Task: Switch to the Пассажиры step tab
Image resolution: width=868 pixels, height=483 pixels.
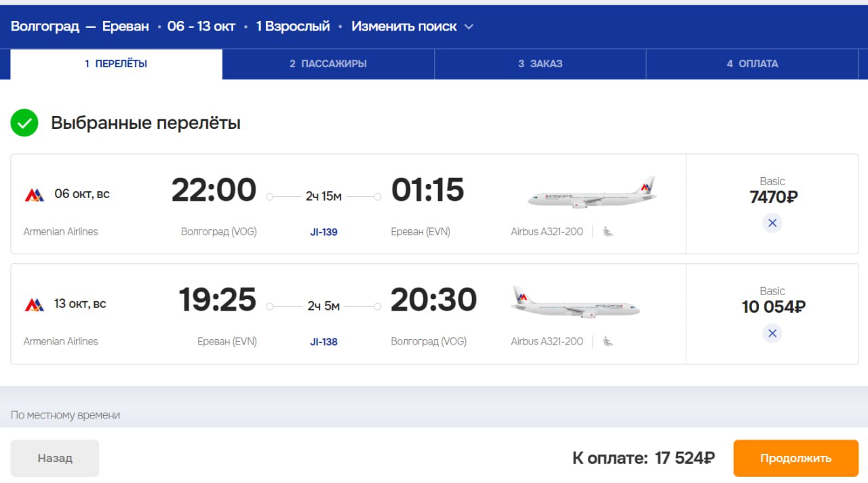Action: (x=328, y=64)
